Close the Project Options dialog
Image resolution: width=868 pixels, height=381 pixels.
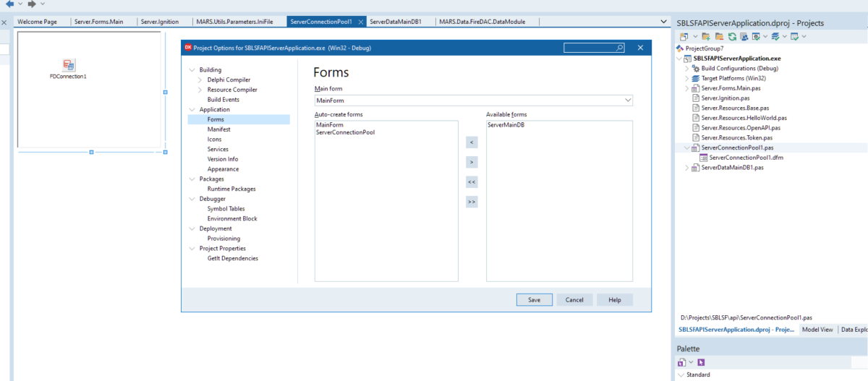click(640, 48)
